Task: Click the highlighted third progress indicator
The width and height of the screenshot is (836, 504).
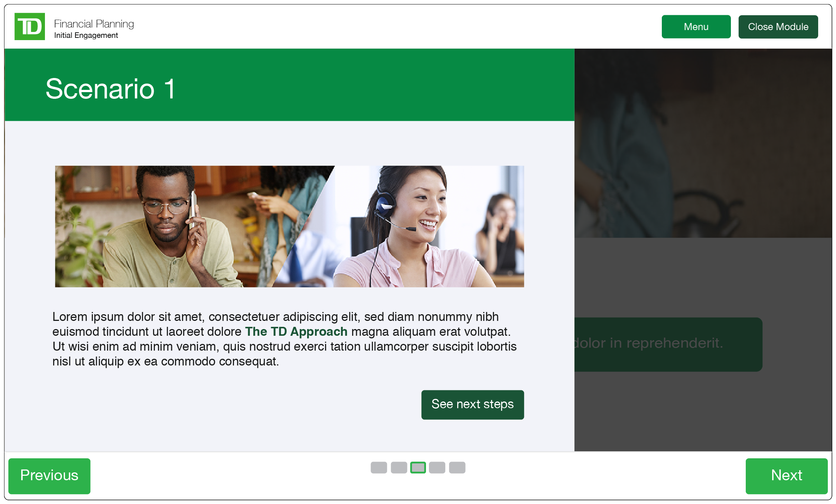Action: click(418, 468)
